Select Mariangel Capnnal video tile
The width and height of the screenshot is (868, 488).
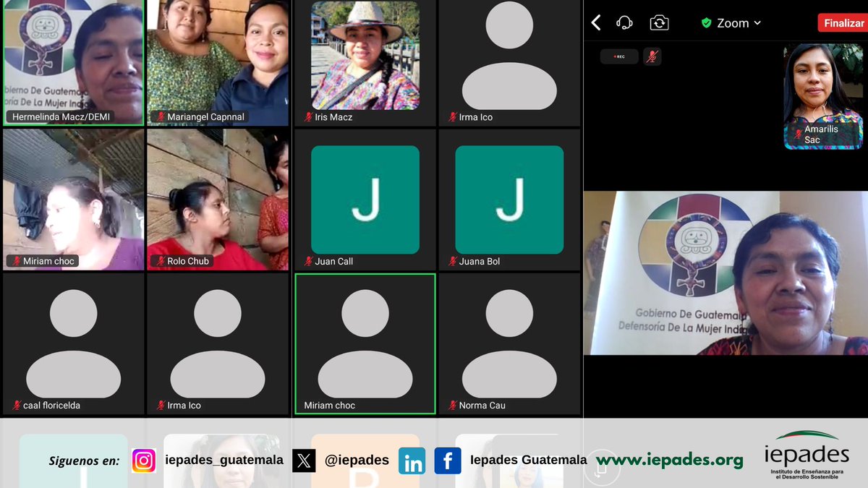218,63
